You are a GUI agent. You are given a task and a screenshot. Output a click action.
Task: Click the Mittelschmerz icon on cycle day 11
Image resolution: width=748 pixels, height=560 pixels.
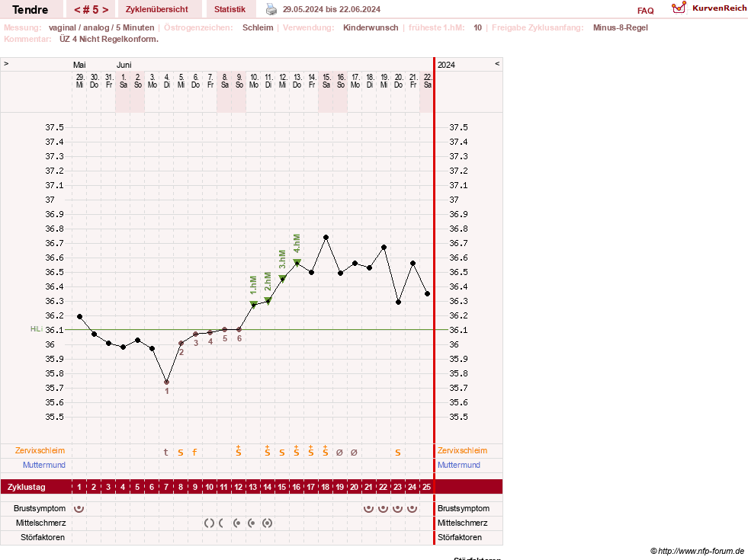click(221, 523)
